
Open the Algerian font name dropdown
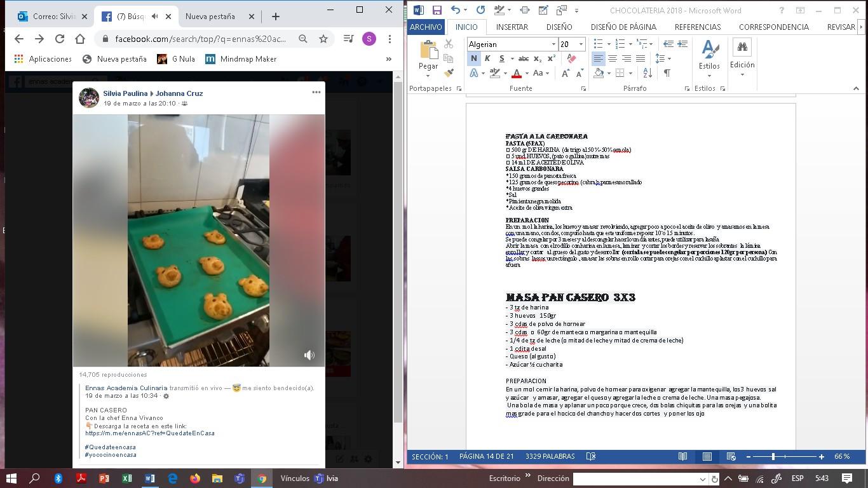tap(553, 44)
